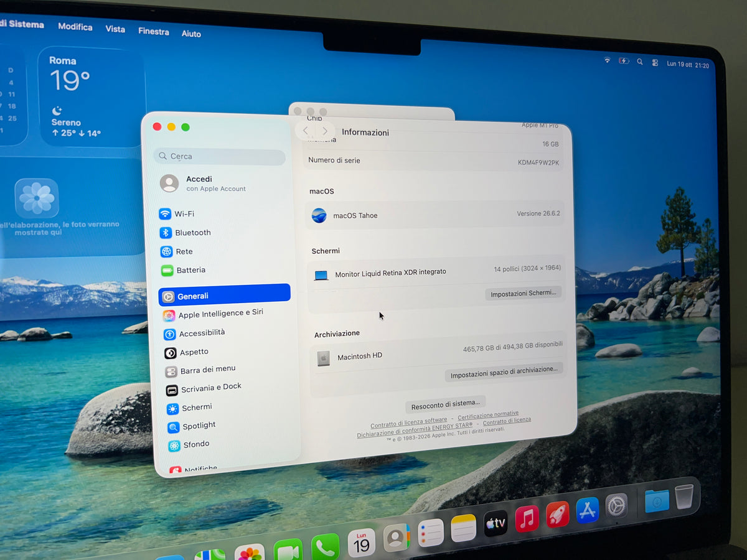Open the Modifica menu
Image resolution: width=747 pixels, height=560 pixels.
[x=75, y=27]
